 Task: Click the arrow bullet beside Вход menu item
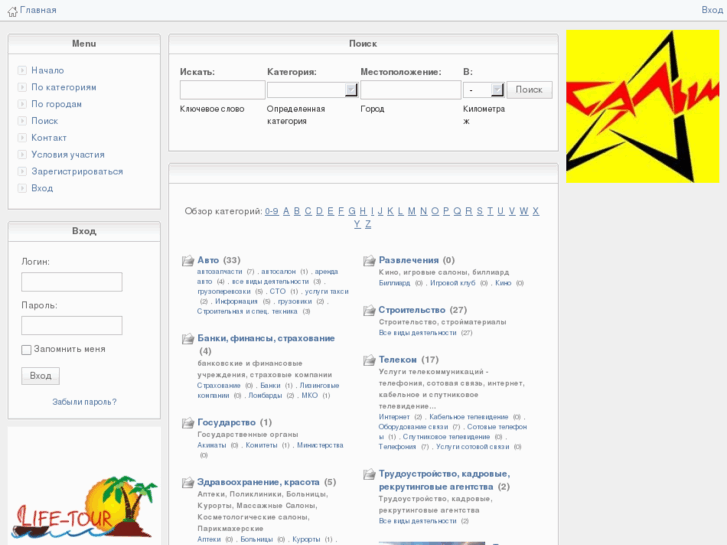point(22,188)
